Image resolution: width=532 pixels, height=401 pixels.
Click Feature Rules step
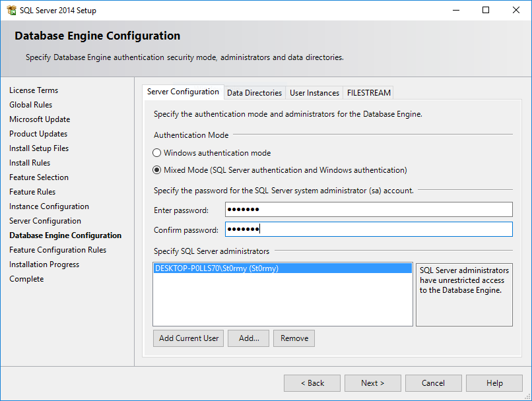tap(32, 192)
